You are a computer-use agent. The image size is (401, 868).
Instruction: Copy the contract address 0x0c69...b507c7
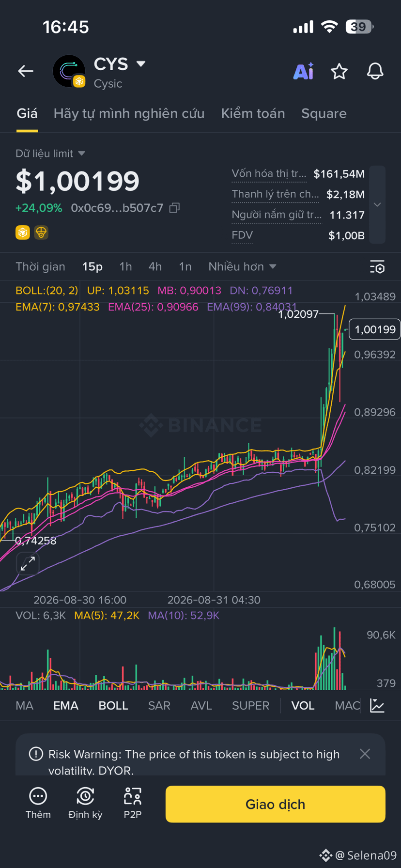174,208
